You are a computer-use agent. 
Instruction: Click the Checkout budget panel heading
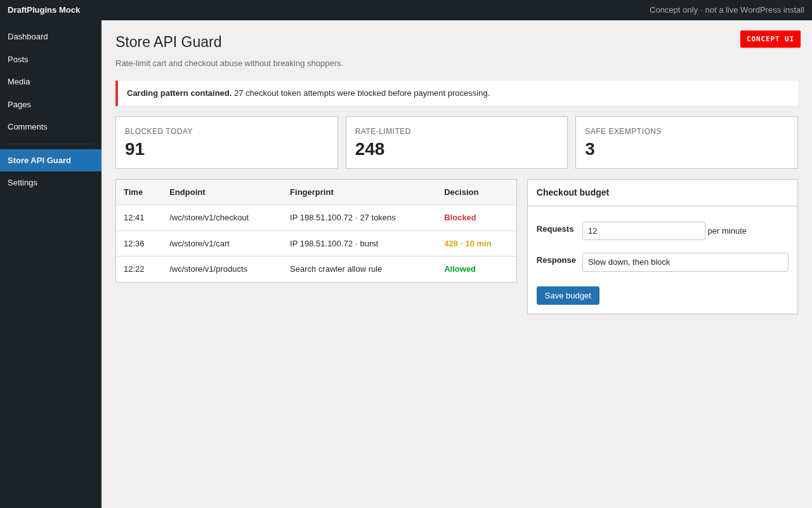[573, 192]
